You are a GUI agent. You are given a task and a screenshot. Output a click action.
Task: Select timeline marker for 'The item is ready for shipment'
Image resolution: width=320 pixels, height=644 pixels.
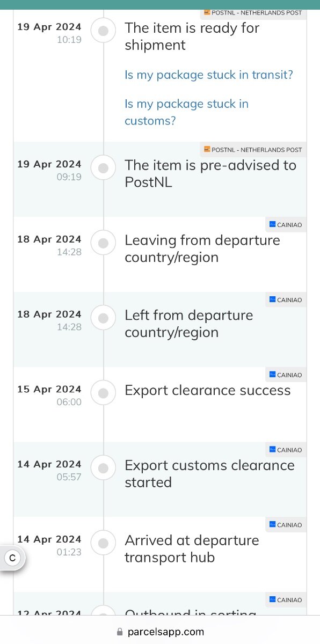(x=103, y=31)
